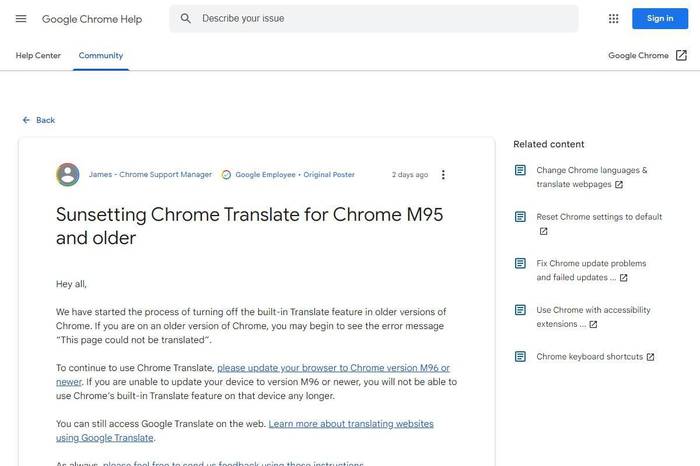
Task: Click article icon beside Use Chrome with accessibility
Action: [x=520, y=310]
